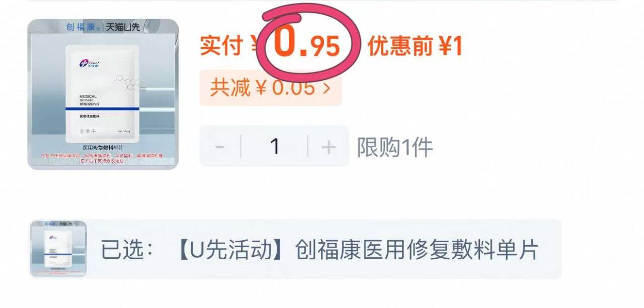Increase quantity with the plus button
This screenshot has height=308, width=644.
click(x=328, y=147)
